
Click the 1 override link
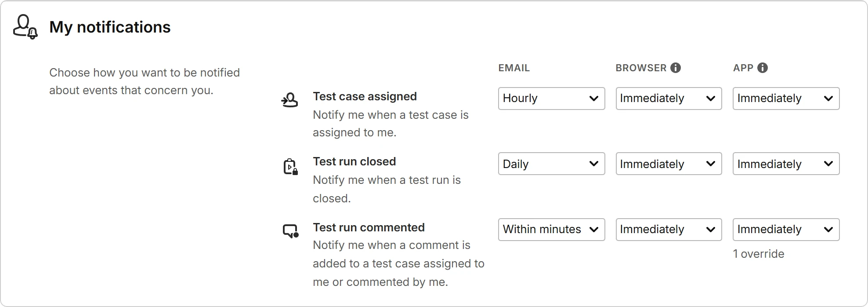click(x=759, y=254)
